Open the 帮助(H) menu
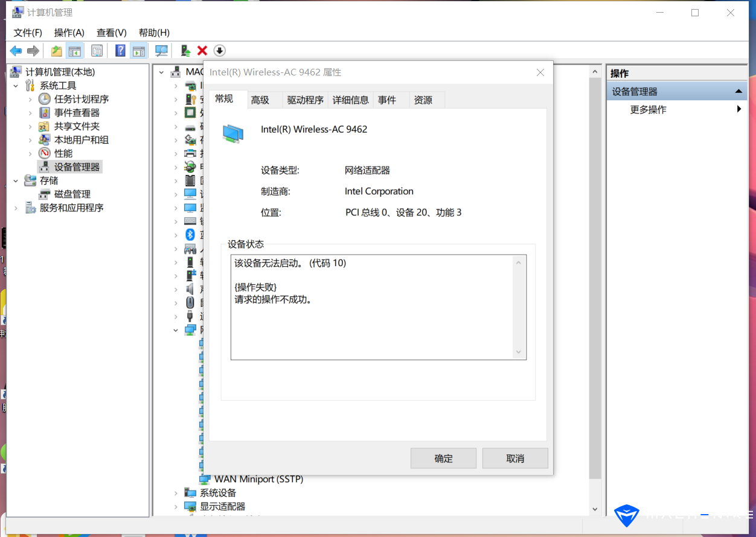The height and width of the screenshot is (537, 756). tap(154, 33)
